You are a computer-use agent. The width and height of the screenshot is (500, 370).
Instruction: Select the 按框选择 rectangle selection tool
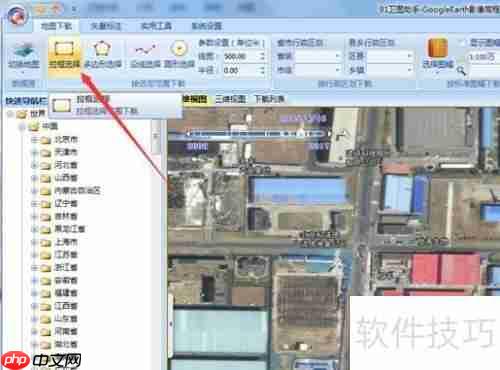point(64,55)
